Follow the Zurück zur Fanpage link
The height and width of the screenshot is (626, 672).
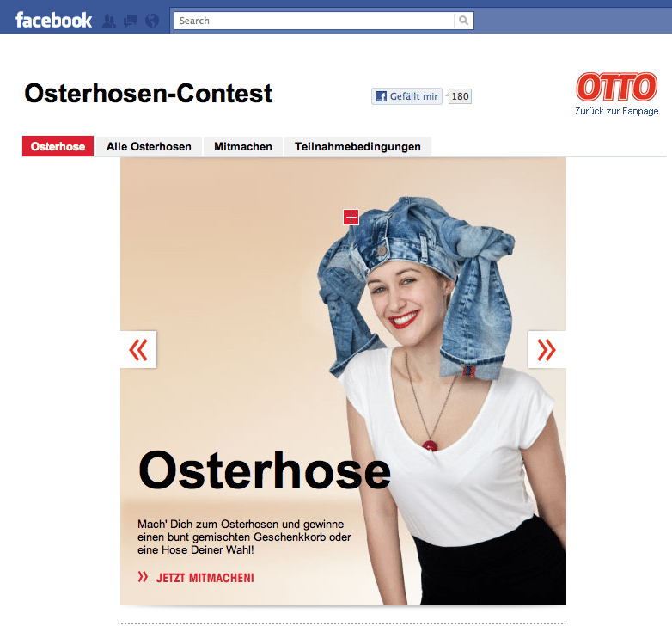(x=616, y=111)
